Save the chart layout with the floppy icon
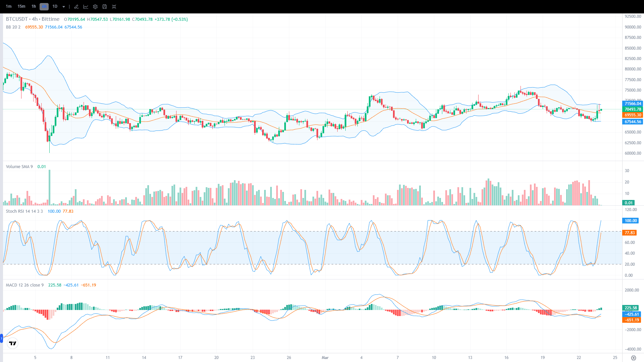The width and height of the screenshot is (644, 362). click(105, 6)
